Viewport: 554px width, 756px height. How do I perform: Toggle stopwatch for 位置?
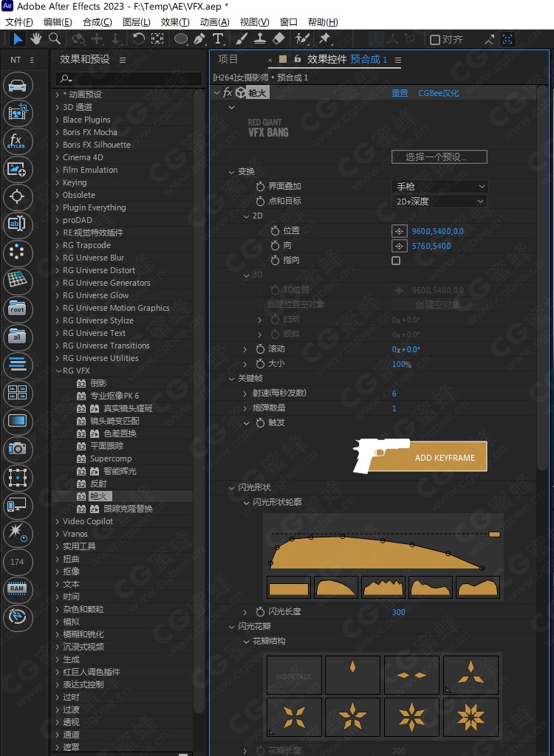click(x=275, y=231)
